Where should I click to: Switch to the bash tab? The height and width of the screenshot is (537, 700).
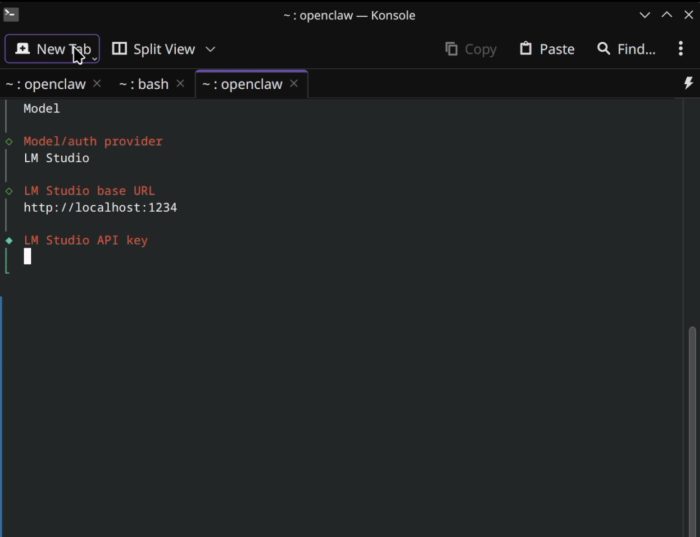coord(144,84)
